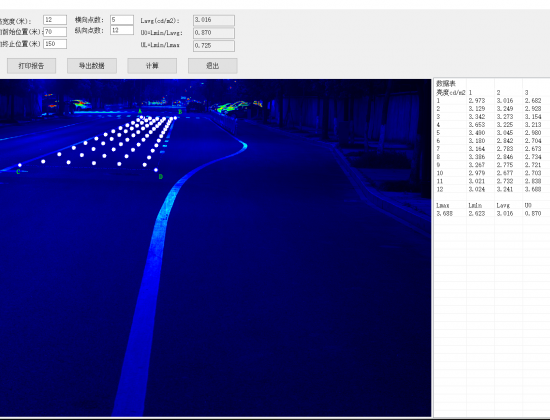Image resolution: width=550 pixels, height=420 pixels.
Task: Focus the end position field showing 150
Action: coord(55,44)
